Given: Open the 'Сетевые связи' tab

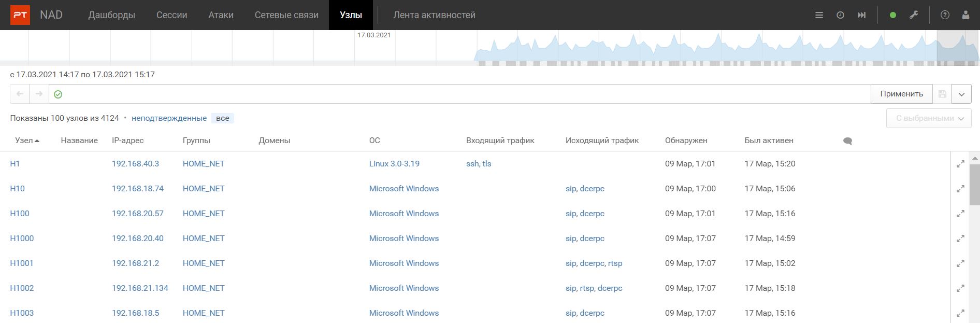Looking at the screenshot, I should [x=286, y=15].
